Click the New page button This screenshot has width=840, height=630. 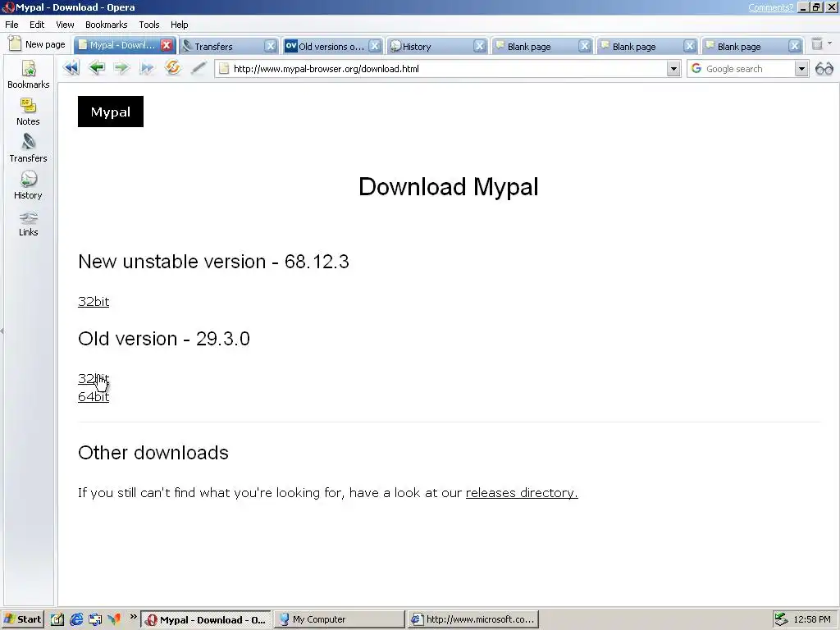tap(38, 44)
